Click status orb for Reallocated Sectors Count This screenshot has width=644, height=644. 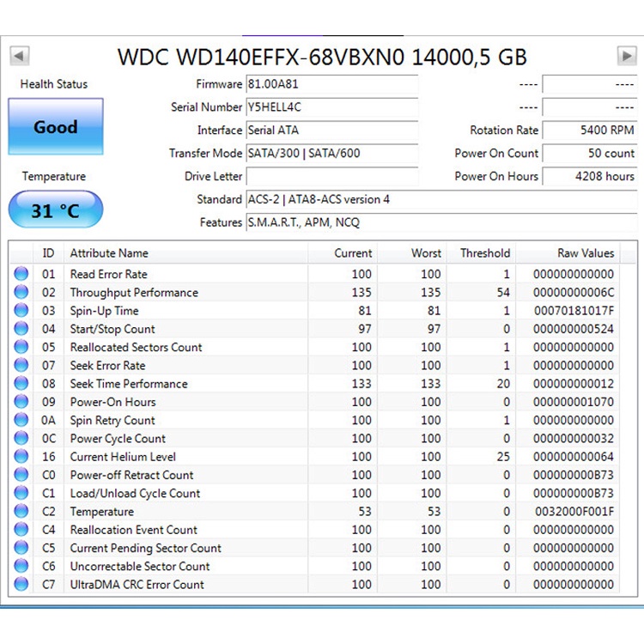point(21,347)
